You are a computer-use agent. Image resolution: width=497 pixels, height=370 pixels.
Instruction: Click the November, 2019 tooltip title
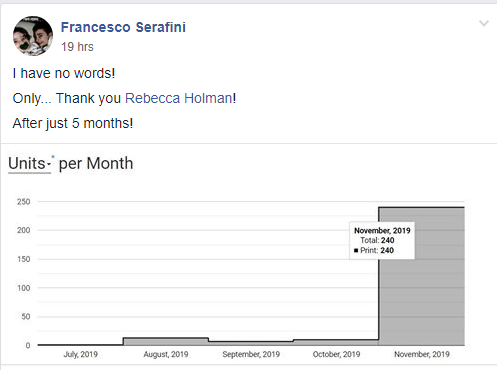(382, 230)
